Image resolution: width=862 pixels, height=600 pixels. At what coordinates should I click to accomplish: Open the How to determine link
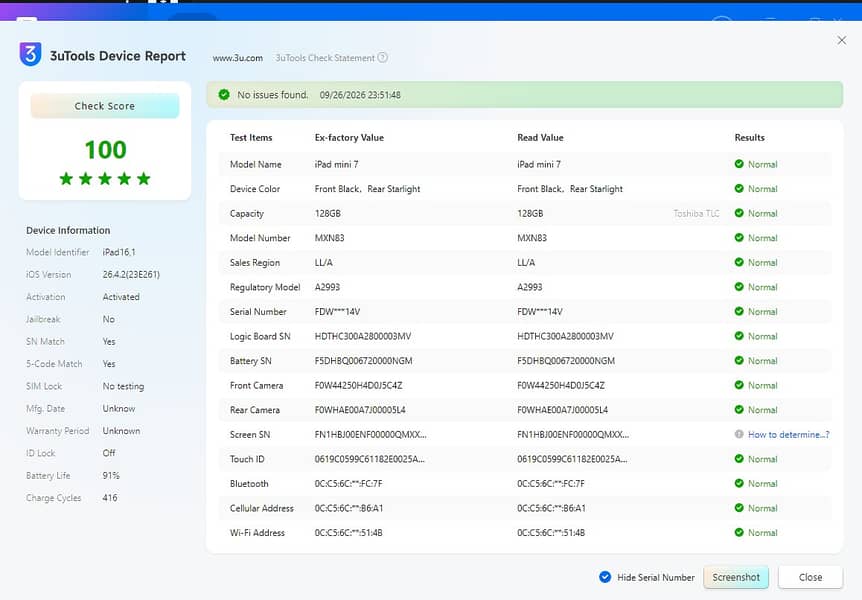(x=788, y=434)
